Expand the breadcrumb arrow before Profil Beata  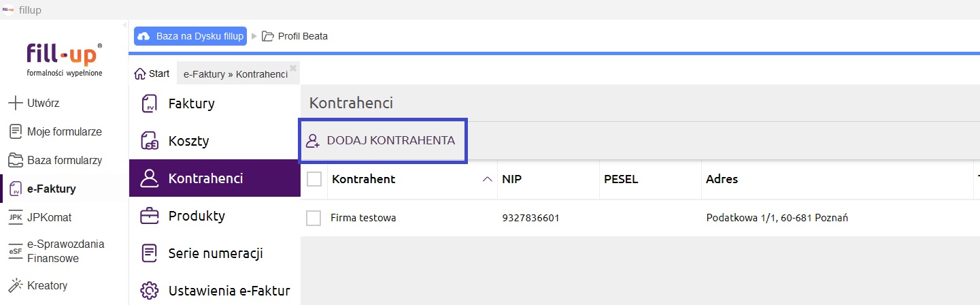(x=254, y=36)
